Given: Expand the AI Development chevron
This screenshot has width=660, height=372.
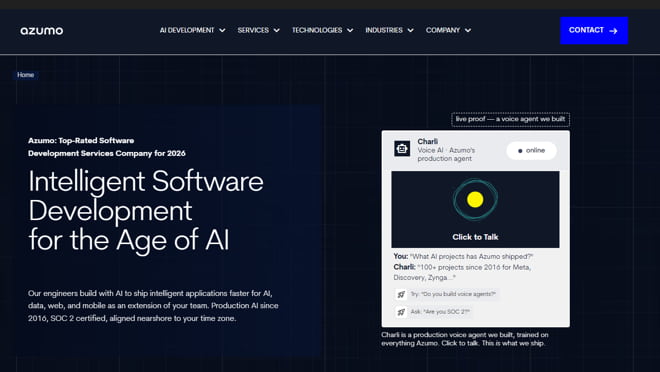Looking at the screenshot, I should coord(222,30).
